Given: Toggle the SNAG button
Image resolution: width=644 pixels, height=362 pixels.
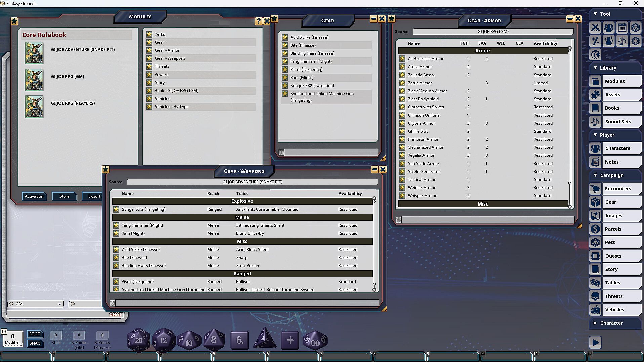Looking at the screenshot, I should point(35,343).
